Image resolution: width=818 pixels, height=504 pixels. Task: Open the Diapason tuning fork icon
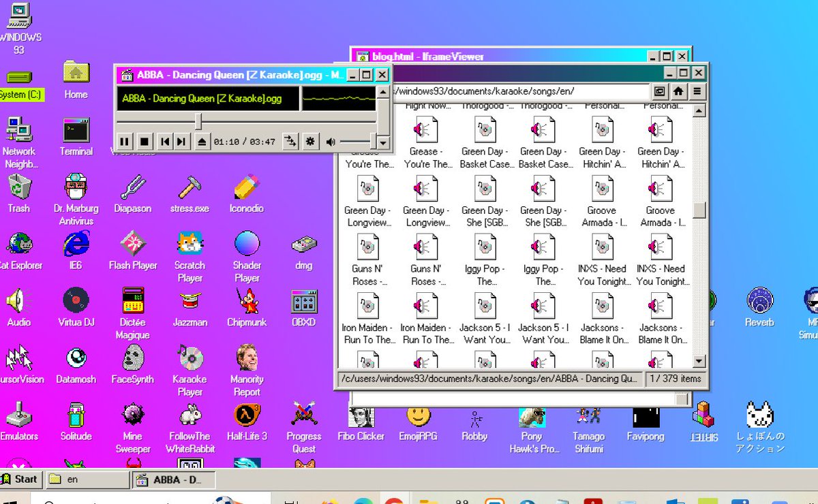[133, 194]
